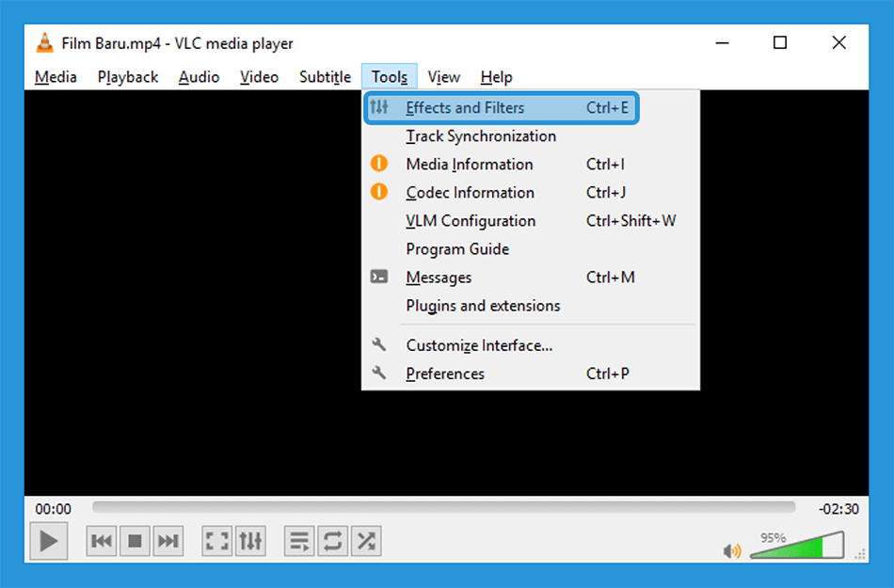894x588 pixels.
Task: Mute audio via the speaker icon
Action: pos(732,550)
